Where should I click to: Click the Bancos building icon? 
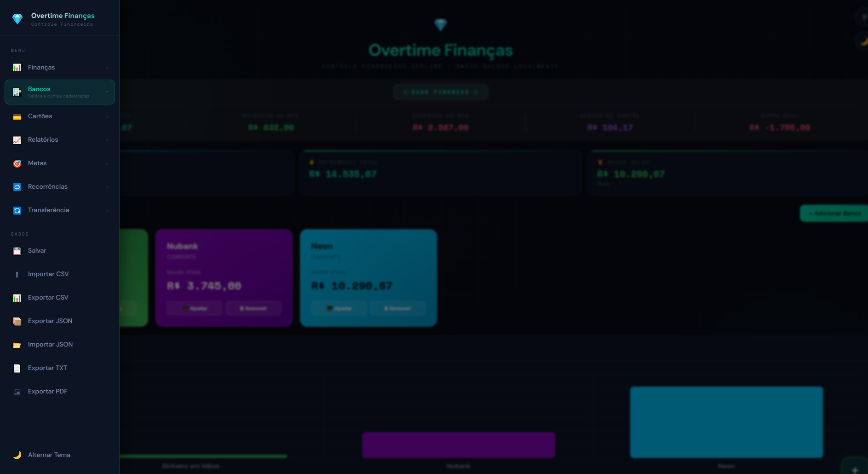coord(17,92)
